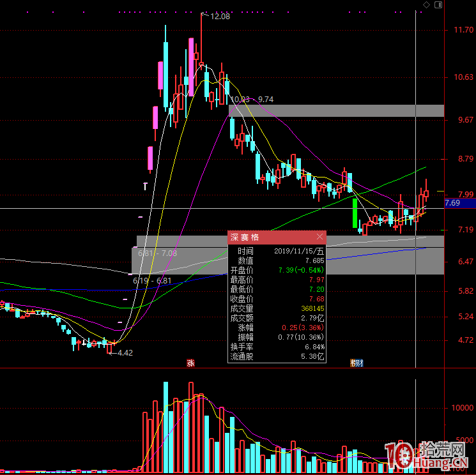Click the 成交额 value 2.79亿

point(312,318)
